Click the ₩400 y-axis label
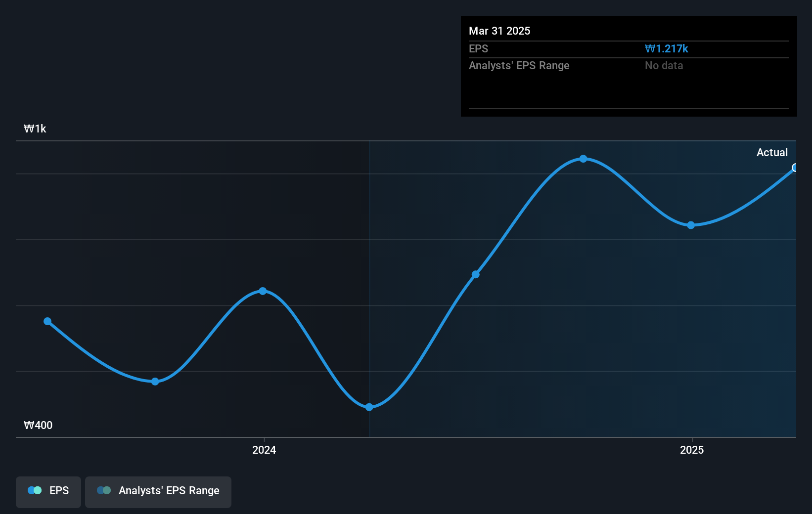Screen dimensions: 812x514 click(38, 426)
